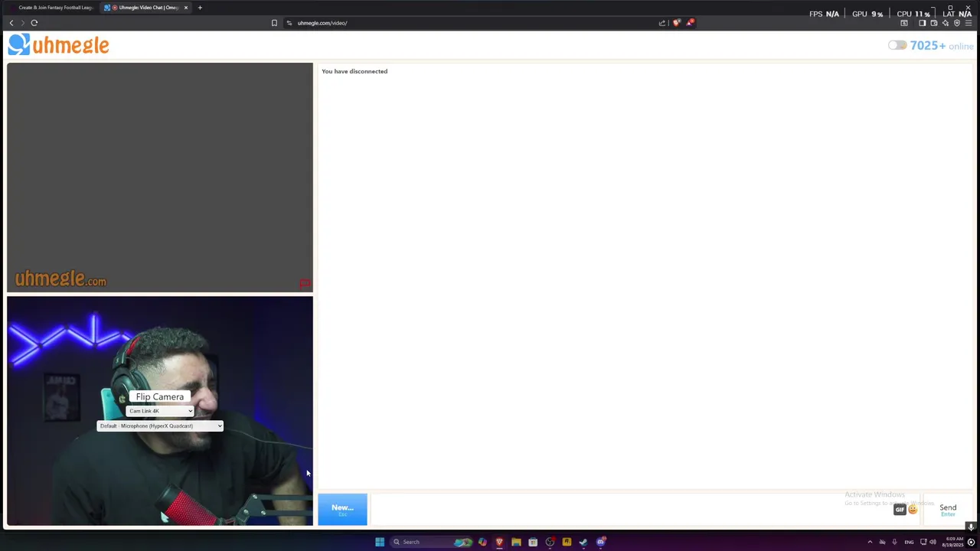The height and width of the screenshot is (551, 980).
Task: Reload the page with the refresh icon
Action: (x=34, y=23)
